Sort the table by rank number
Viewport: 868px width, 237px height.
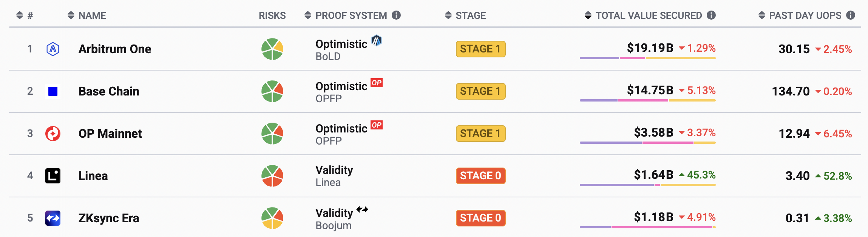[x=25, y=15]
